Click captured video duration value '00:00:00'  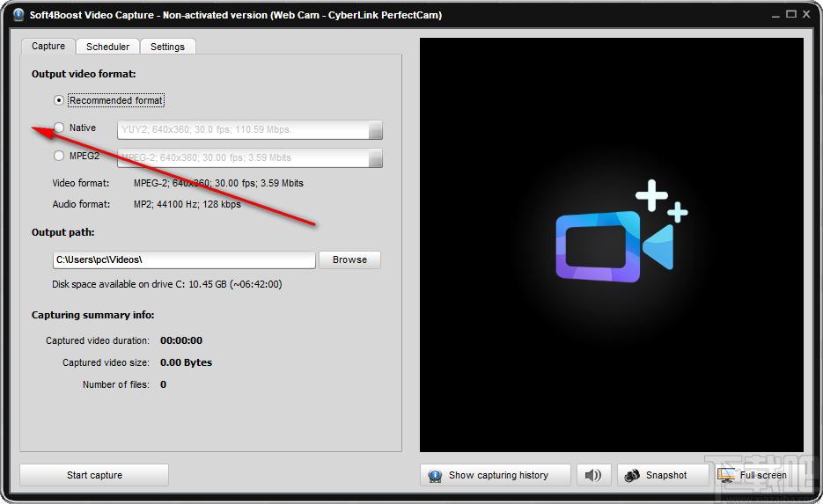(181, 340)
